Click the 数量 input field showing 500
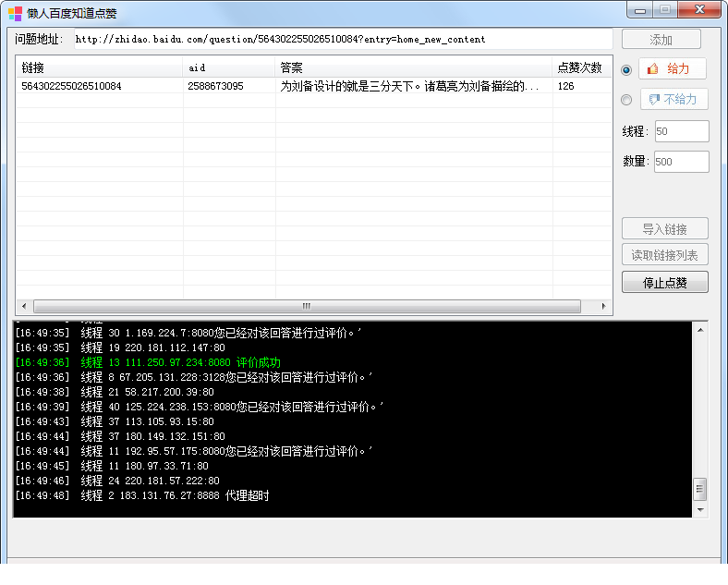 tap(682, 162)
